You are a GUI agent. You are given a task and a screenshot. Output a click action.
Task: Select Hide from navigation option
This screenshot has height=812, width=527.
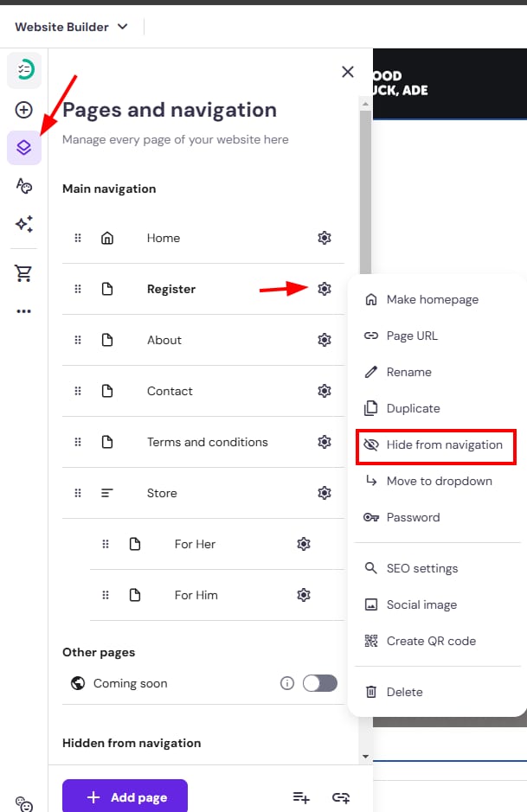point(444,444)
